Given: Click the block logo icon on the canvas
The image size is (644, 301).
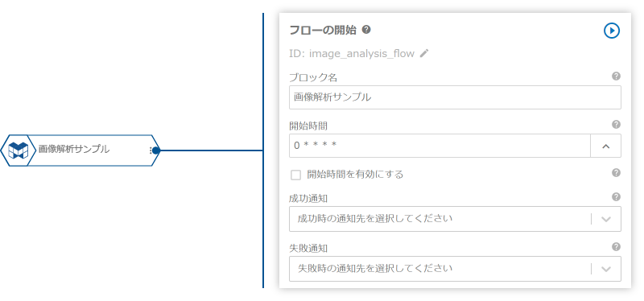Looking at the screenshot, I should (x=18, y=150).
